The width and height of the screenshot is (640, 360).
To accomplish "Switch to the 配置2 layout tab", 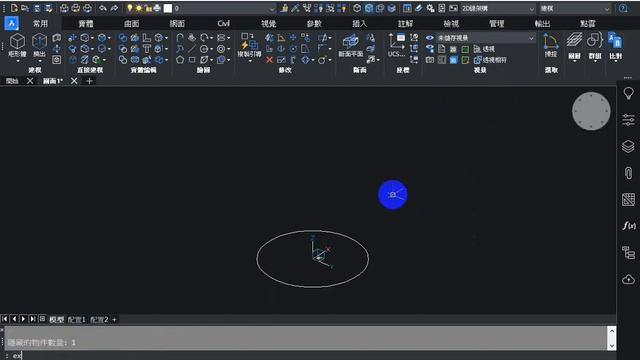I will tap(99, 320).
